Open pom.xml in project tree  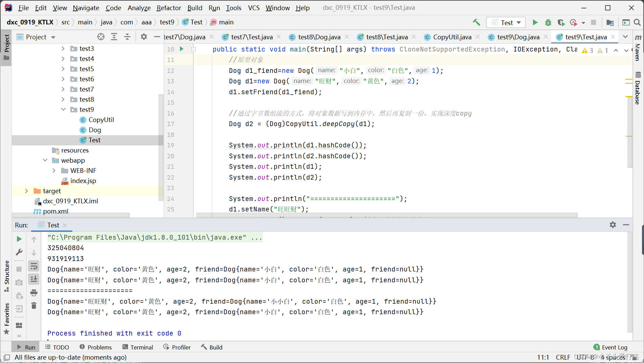[x=56, y=211]
